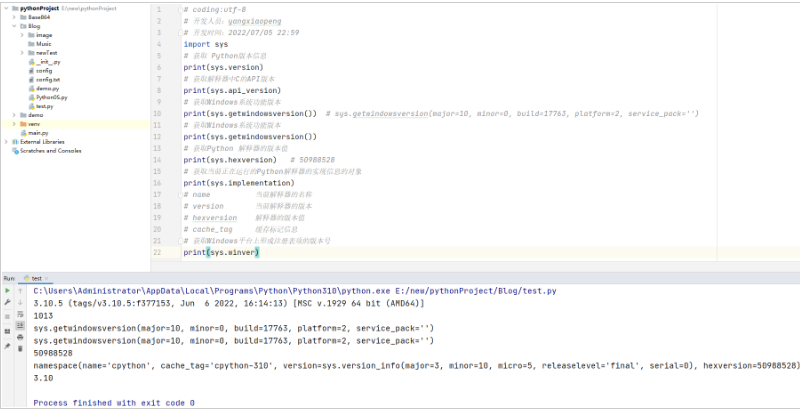Select the Music folder in project tree

(43, 44)
